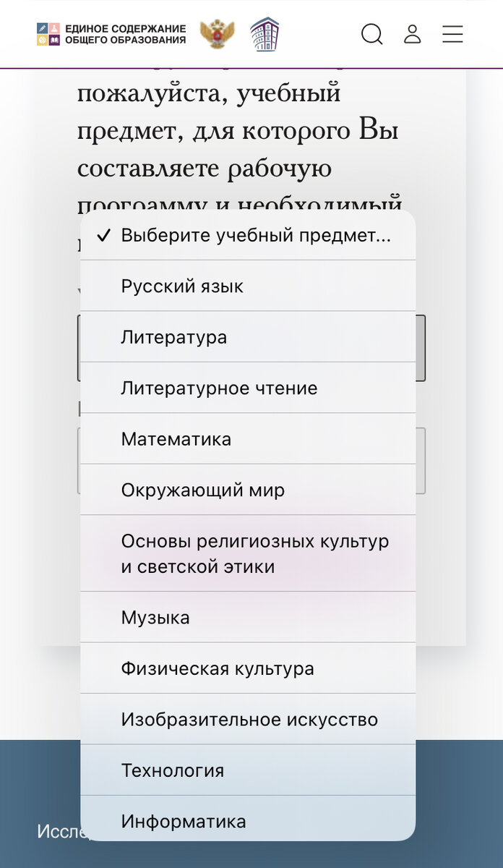This screenshot has width=503, height=868.
Task: Pick Физическая культура subject
Action: [248, 668]
